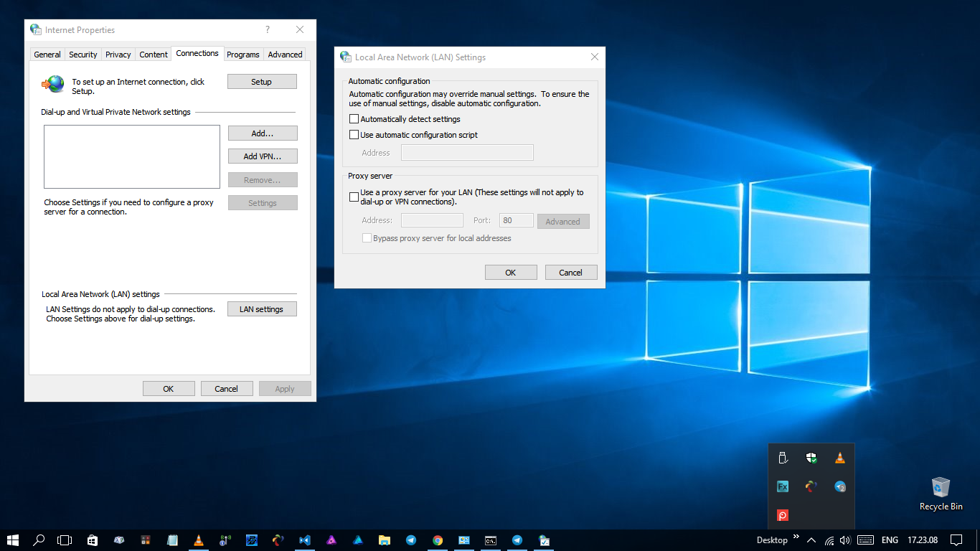Open File Explorer from the taskbar
980x551 pixels.
pyautogui.click(x=385, y=540)
